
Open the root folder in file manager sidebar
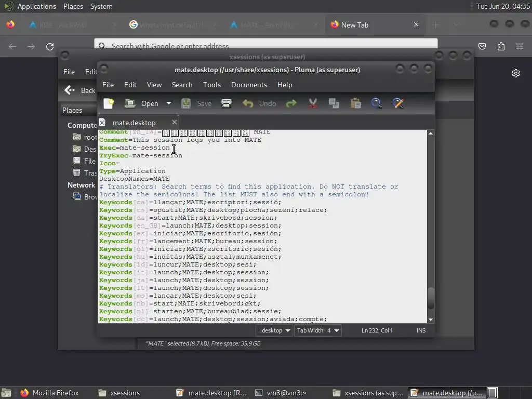(85, 137)
